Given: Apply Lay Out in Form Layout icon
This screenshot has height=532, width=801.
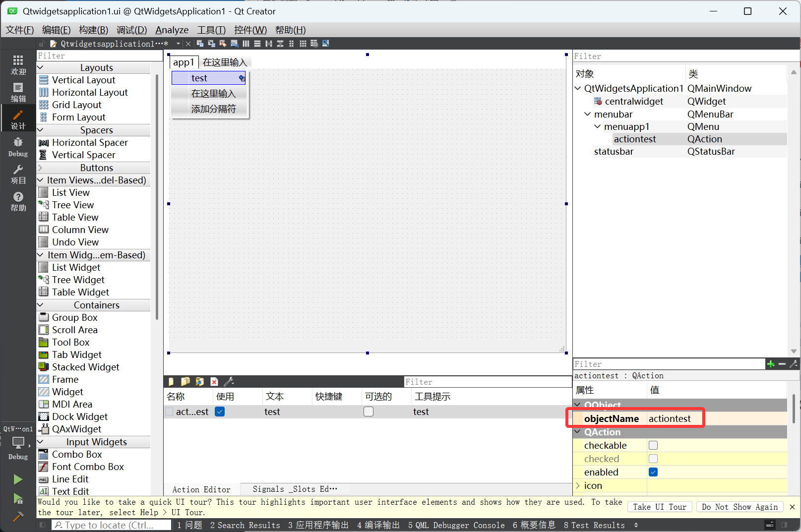Looking at the screenshot, I should tap(292, 44).
